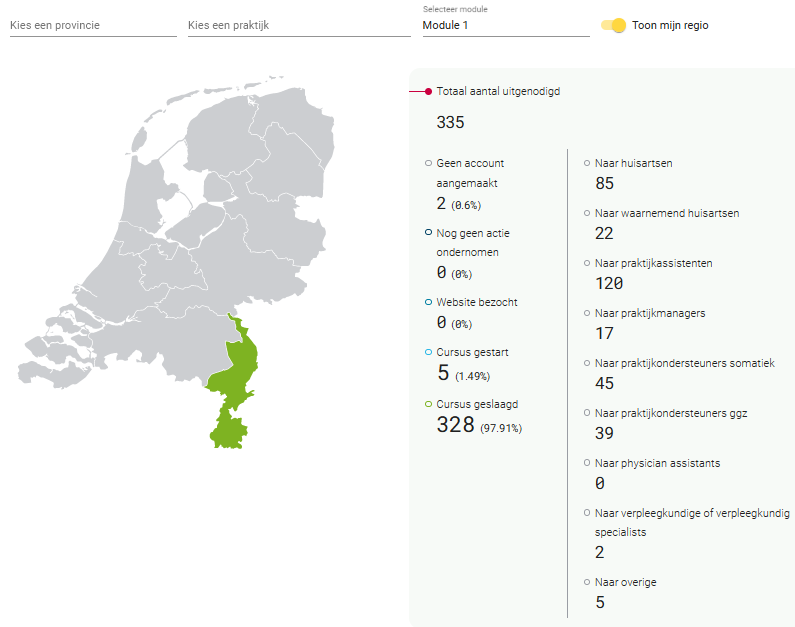Click the red 'Totaal aantal uitgenodigd' marker dot
Screen dimensions: 795x627
click(x=428, y=92)
